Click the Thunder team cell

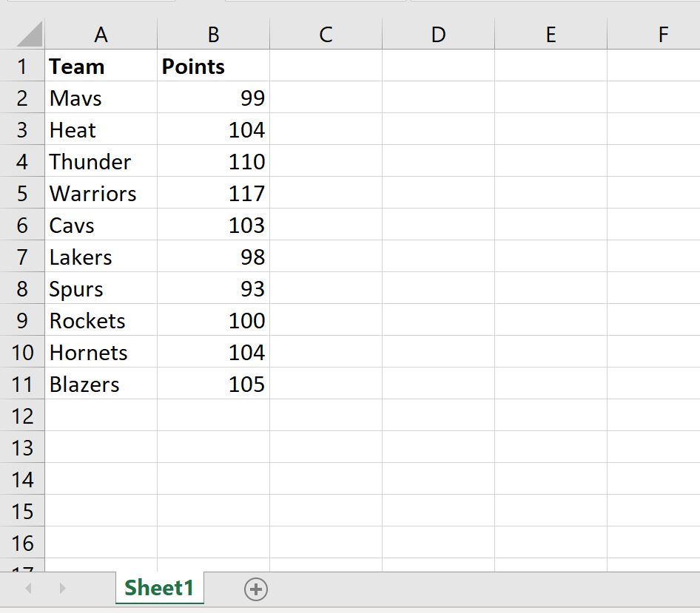click(101, 162)
